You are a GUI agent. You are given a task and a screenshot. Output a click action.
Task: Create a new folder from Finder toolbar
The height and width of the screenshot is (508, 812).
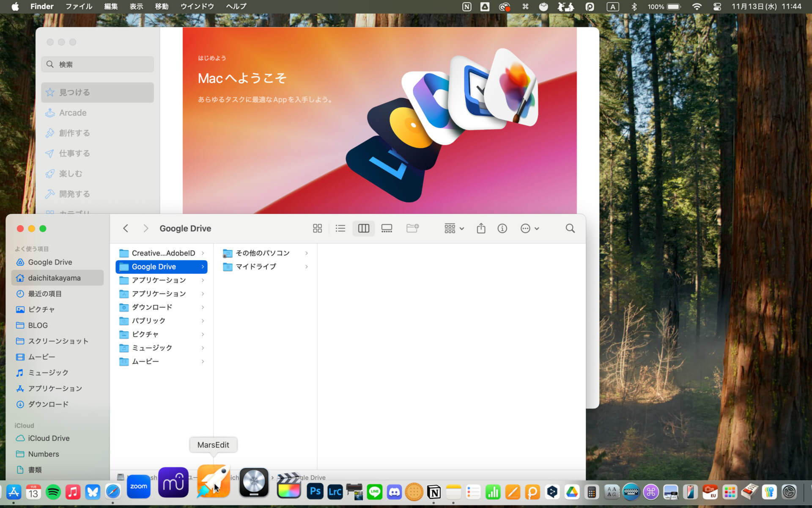click(412, 229)
